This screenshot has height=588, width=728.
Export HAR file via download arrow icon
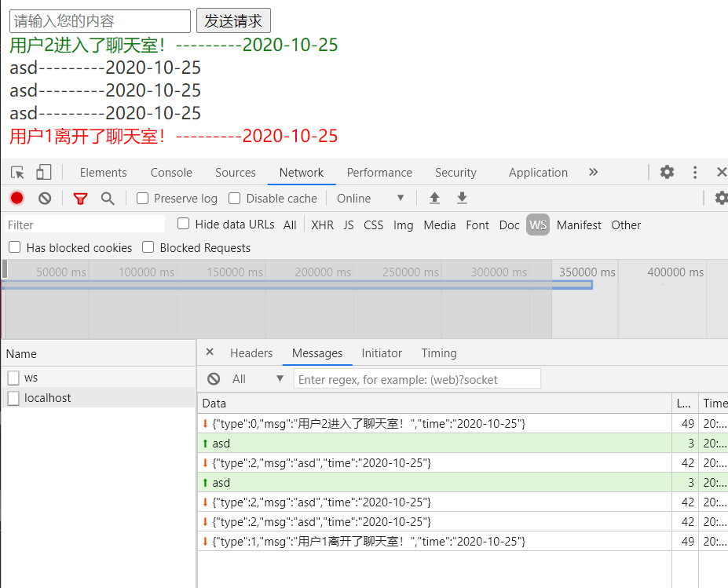463,198
